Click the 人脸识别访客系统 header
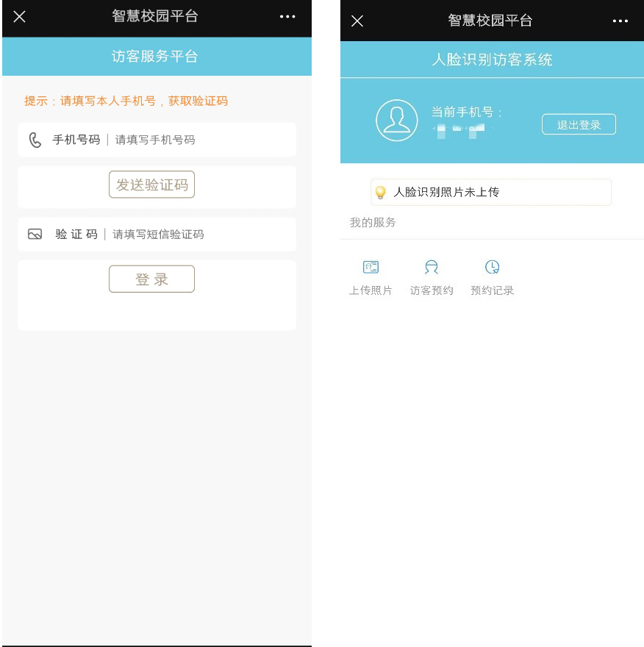The height and width of the screenshot is (647, 644). (x=492, y=60)
